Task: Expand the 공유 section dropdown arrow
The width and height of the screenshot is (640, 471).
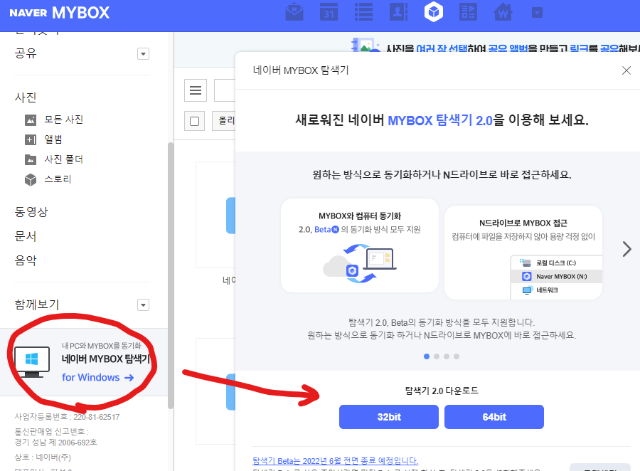Action: [143, 54]
